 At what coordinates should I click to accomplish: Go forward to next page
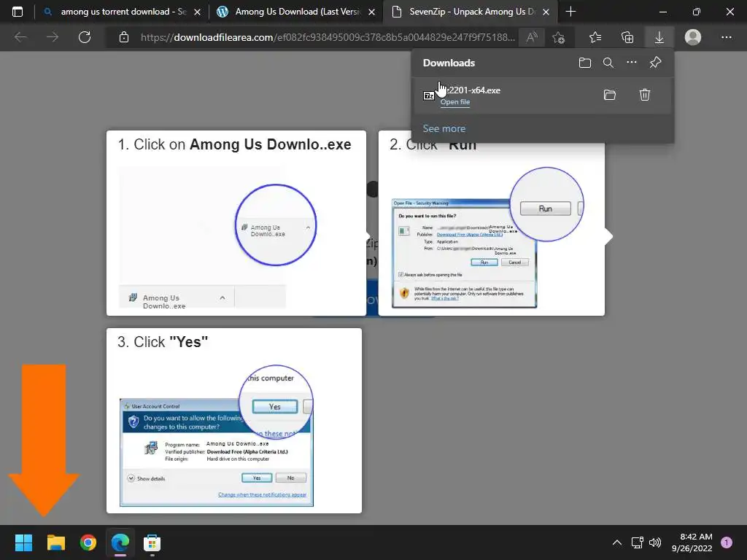click(53, 37)
